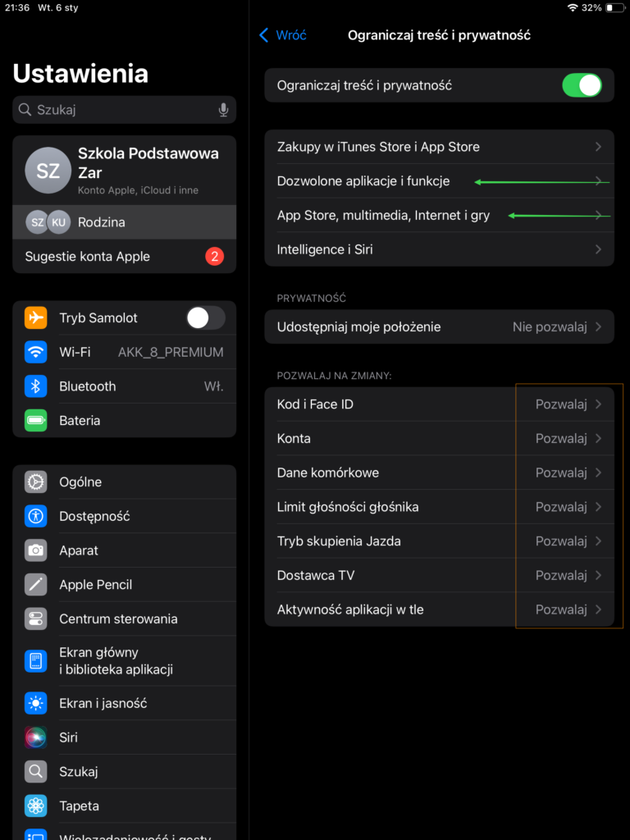
Task: Tap the Siri icon in sidebar
Action: pos(35,737)
